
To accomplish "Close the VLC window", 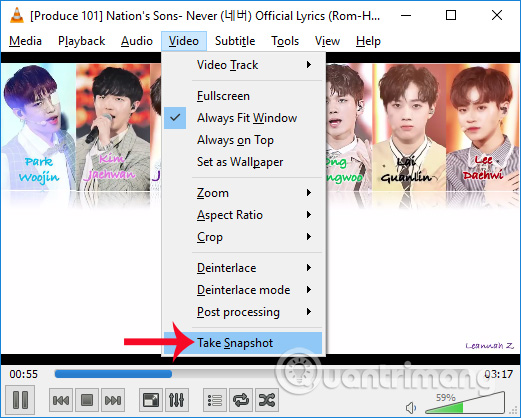I will (497, 15).
